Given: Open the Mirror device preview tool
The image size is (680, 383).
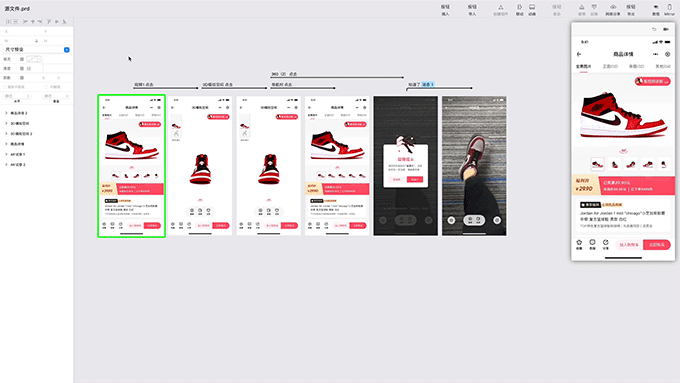Looking at the screenshot, I should (669, 10).
